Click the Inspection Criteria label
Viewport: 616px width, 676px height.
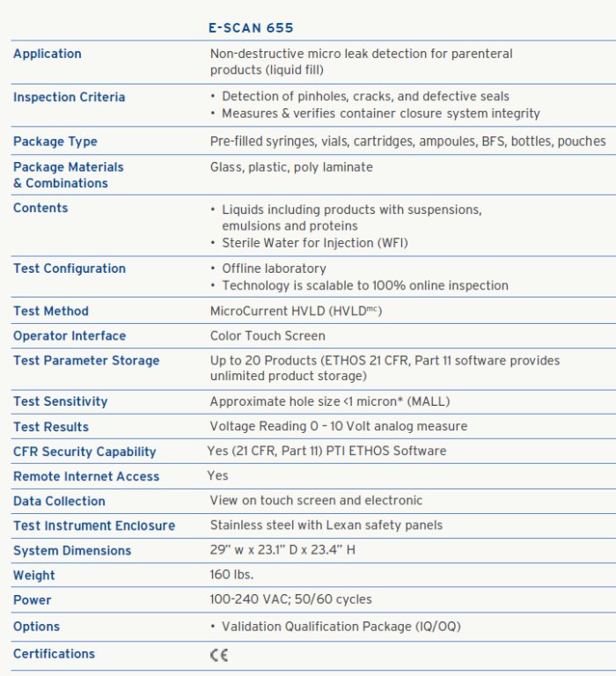[70, 97]
